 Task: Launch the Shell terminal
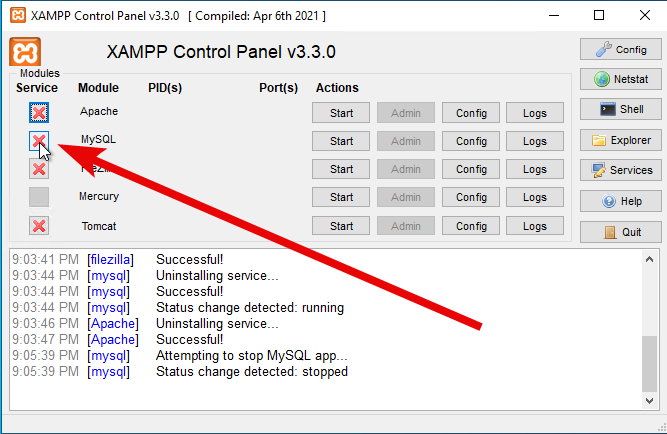pos(621,109)
